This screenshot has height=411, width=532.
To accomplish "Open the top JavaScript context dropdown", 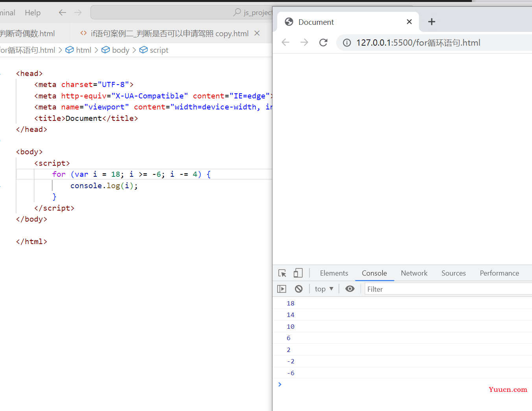I will [x=324, y=289].
